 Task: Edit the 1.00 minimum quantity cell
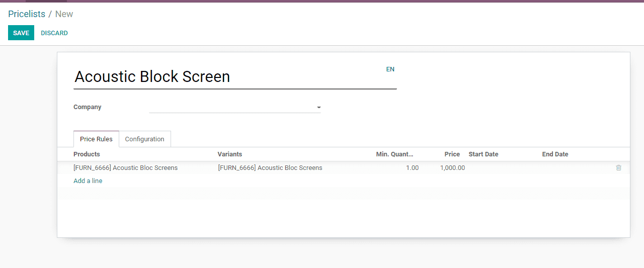click(412, 168)
